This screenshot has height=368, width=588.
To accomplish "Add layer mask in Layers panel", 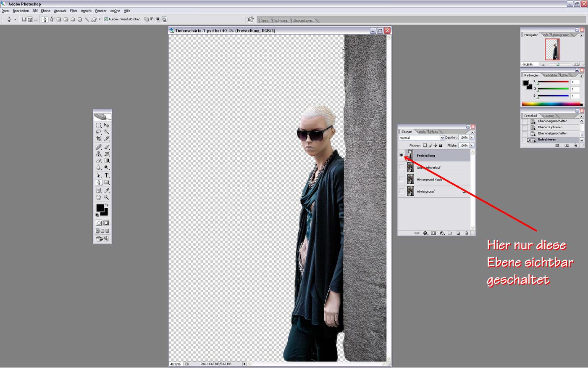I will (x=433, y=233).
